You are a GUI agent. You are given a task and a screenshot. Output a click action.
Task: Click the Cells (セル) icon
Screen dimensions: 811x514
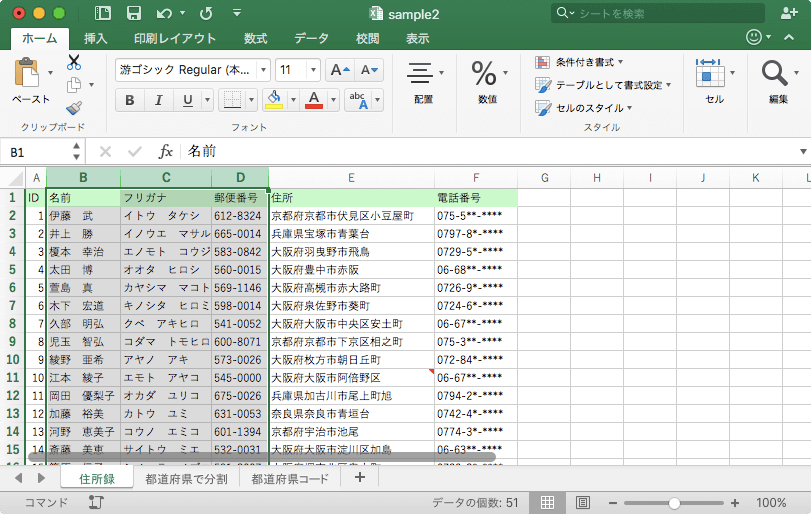click(x=710, y=73)
